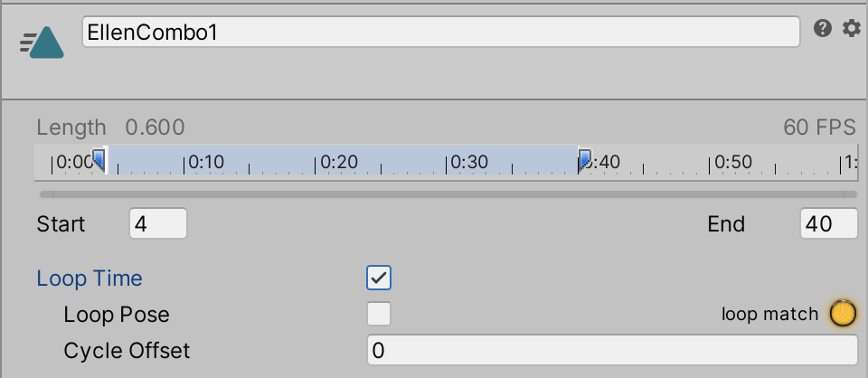The height and width of the screenshot is (378, 868).
Task: Click the timeline start range handle
Action: (x=99, y=160)
